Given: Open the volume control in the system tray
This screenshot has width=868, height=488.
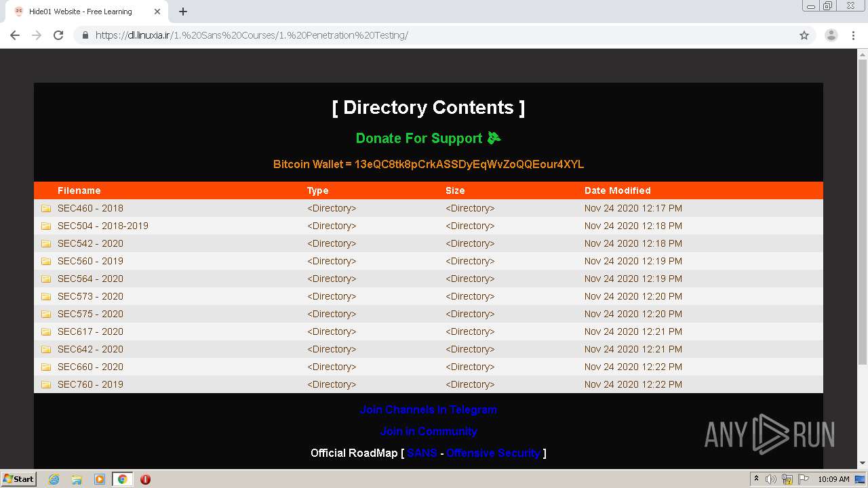Looking at the screenshot, I should (x=771, y=479).
